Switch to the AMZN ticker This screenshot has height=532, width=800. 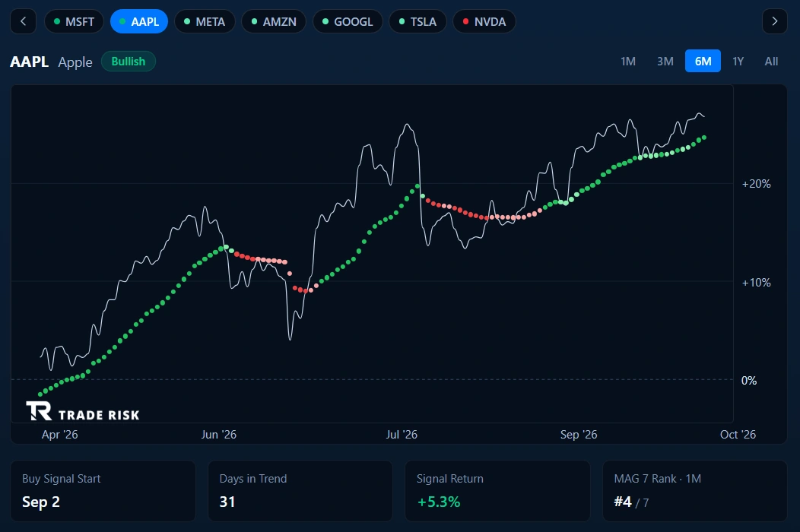pyautogui.click(x=274, y=22)
